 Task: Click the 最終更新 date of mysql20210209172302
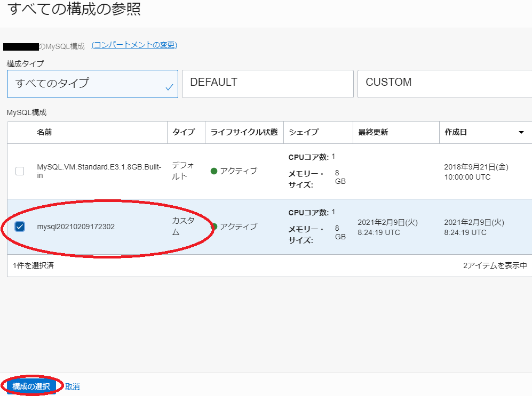387,227
